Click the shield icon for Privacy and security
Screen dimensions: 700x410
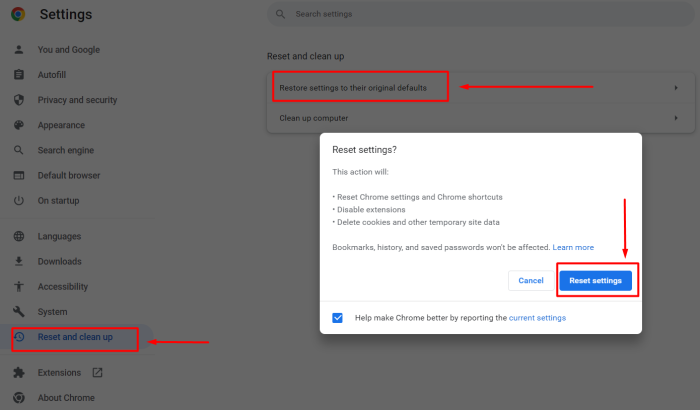pyautogui.click(x=19, y=100)
